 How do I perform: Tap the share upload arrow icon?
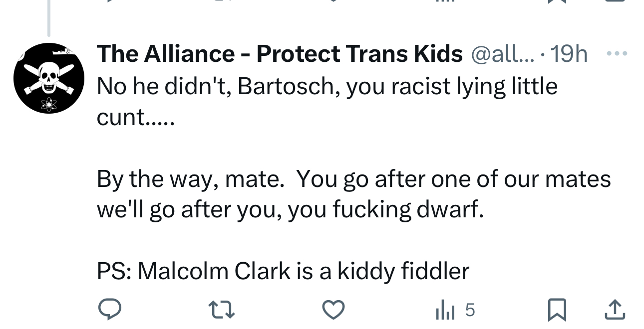pos(615,310)
